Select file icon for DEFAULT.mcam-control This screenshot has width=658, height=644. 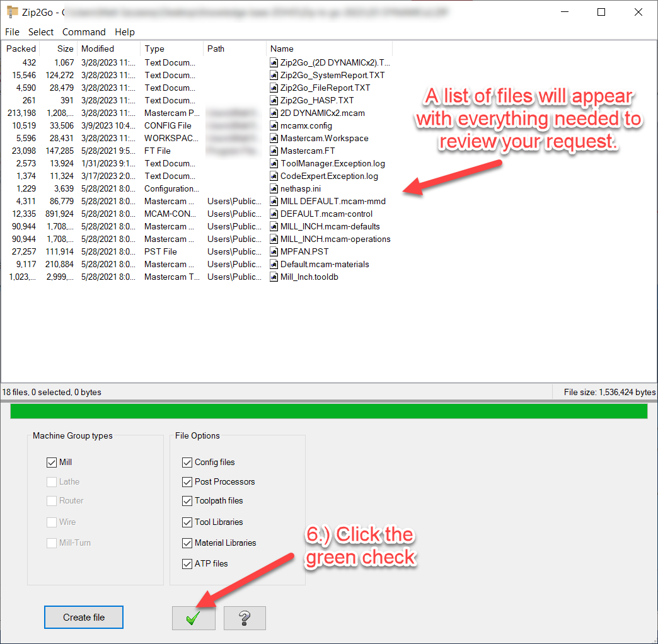point(274,214)
